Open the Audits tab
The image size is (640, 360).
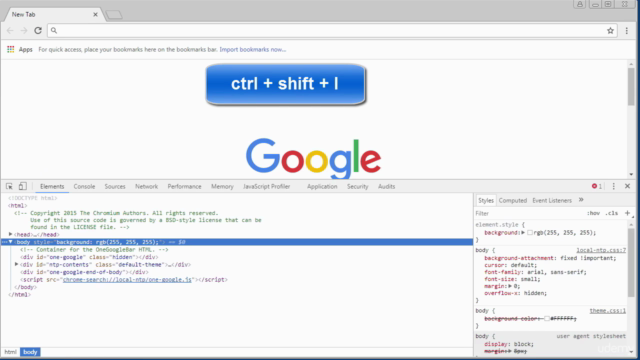tap(386, 187)
